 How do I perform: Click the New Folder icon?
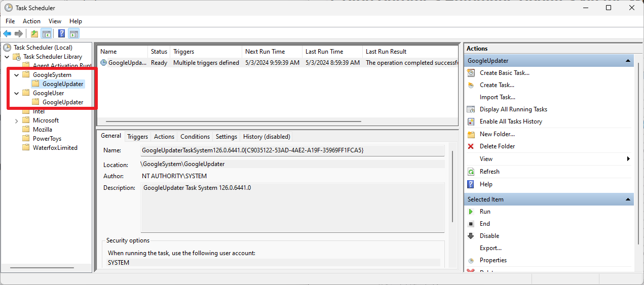pos(471,134)
